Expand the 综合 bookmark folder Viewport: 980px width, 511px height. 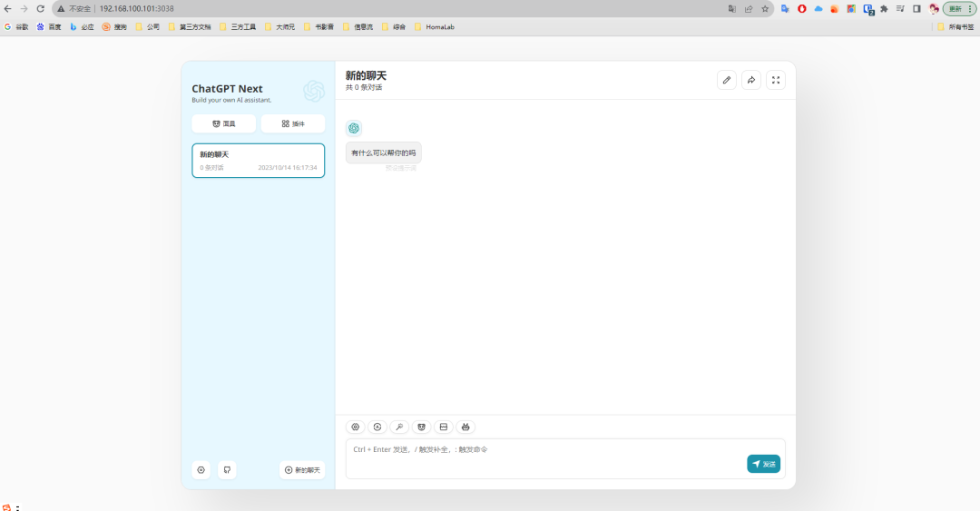(x=394, y=27)
